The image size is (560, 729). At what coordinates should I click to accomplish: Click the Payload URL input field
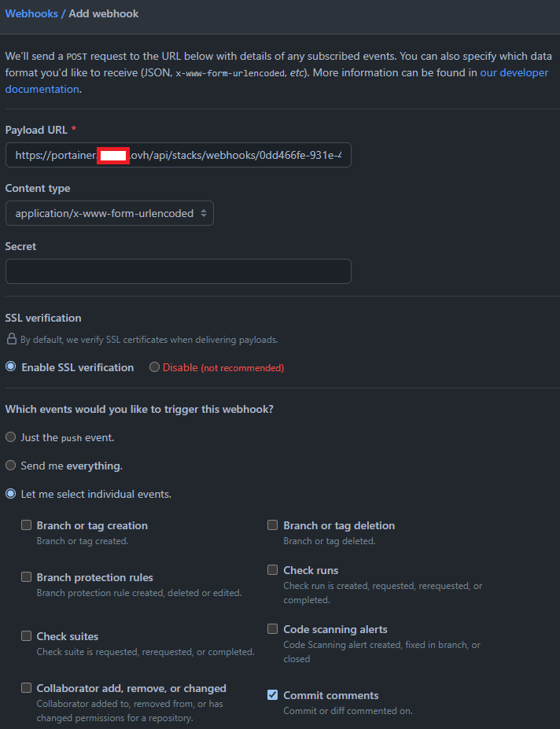[178, 156]
